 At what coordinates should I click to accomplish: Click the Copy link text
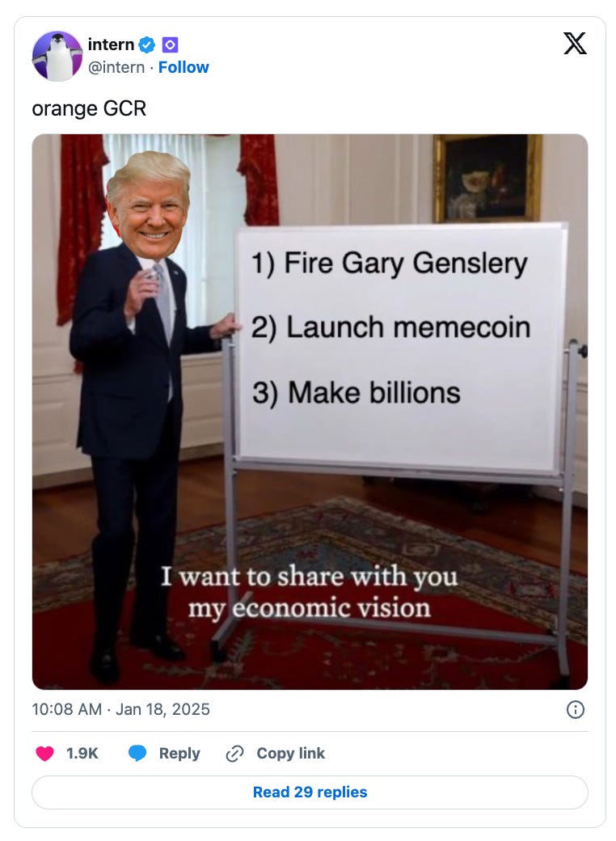290,754
